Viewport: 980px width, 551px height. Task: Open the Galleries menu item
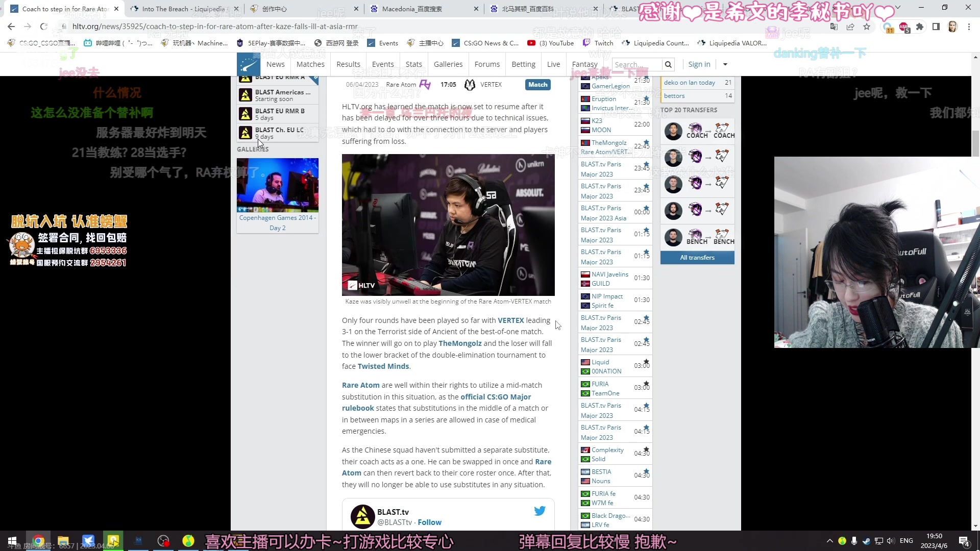(448, 64)
